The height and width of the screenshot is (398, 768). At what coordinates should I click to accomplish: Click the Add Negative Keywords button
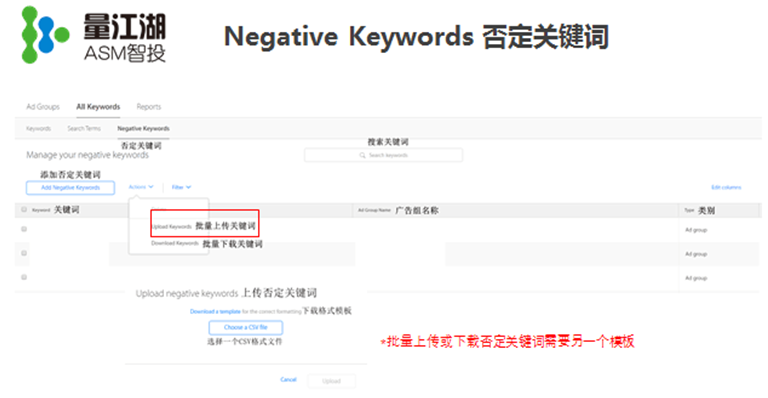[x=71, y=187]
